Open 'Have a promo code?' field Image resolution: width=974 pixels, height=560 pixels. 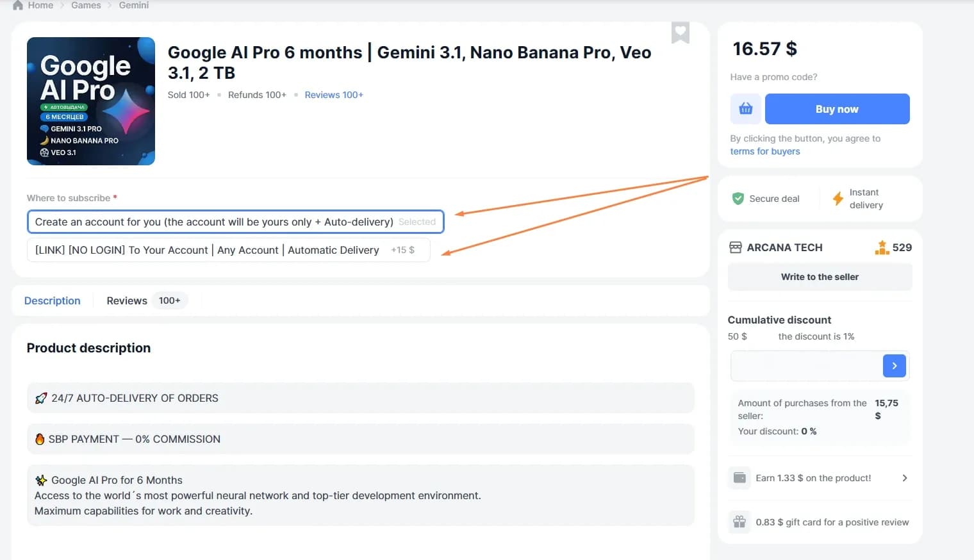pyautogui.click(x=773, y=77)
